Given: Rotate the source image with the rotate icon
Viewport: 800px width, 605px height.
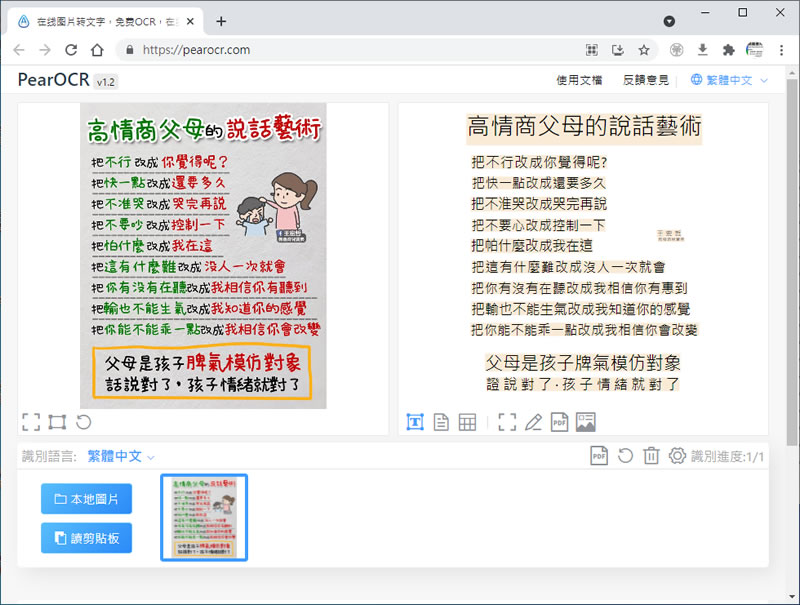Looking at the screenshot, I should tap(84, 422).
